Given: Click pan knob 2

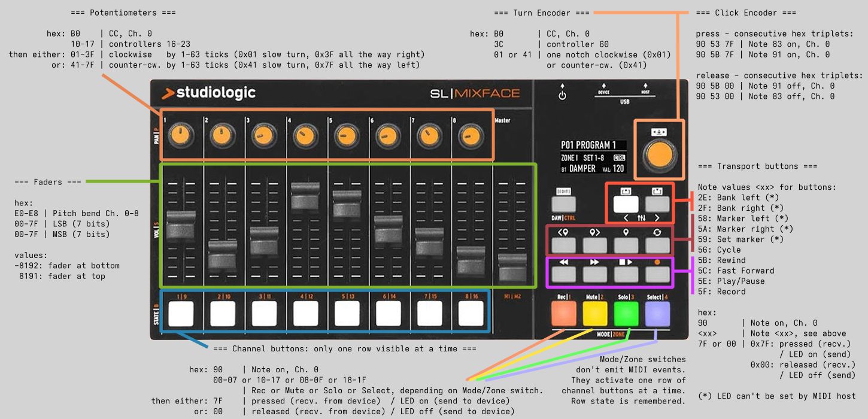Looking at the screenshot, I should point(221,136).
